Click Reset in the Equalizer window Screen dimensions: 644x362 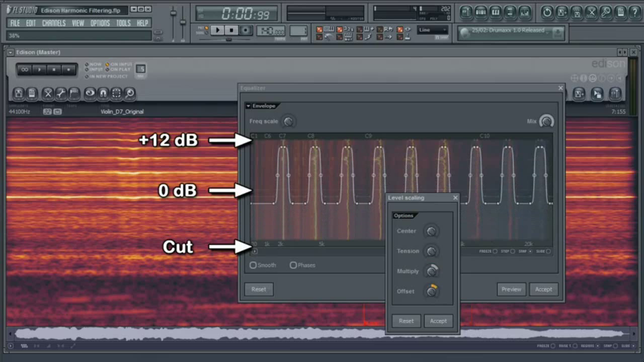pyautogui.click(x=259, y=289)
